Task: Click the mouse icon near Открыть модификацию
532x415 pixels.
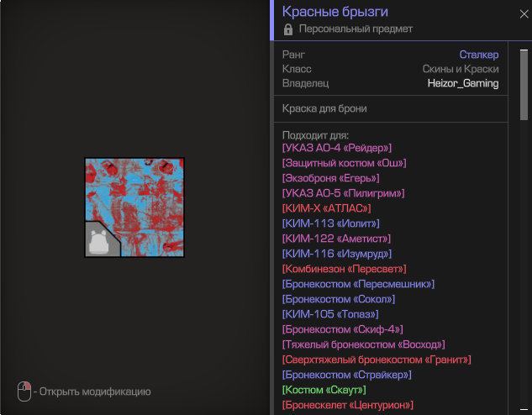Action: pos(24,391)
